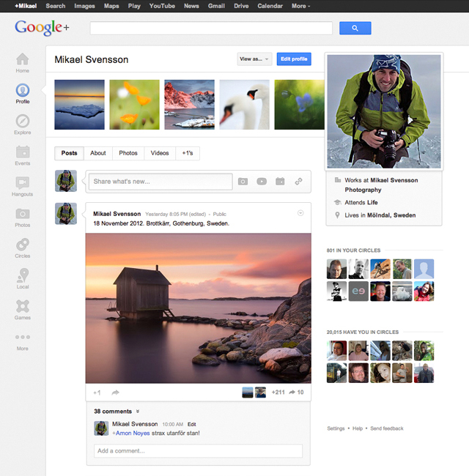
Task: Click the +1 button under the post
Action: (97, 393)
